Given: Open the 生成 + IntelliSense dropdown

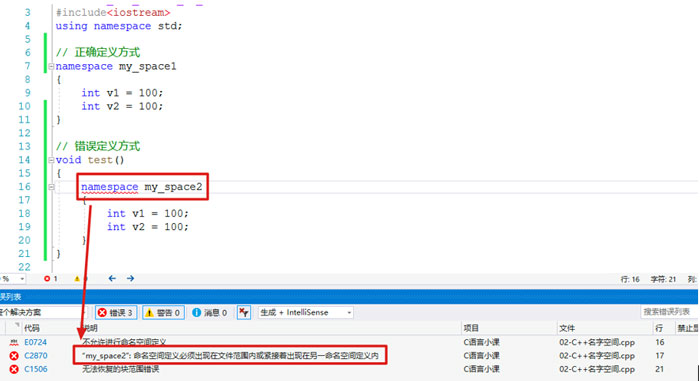Looking at the screenshot, I should (x=306, y=312).
